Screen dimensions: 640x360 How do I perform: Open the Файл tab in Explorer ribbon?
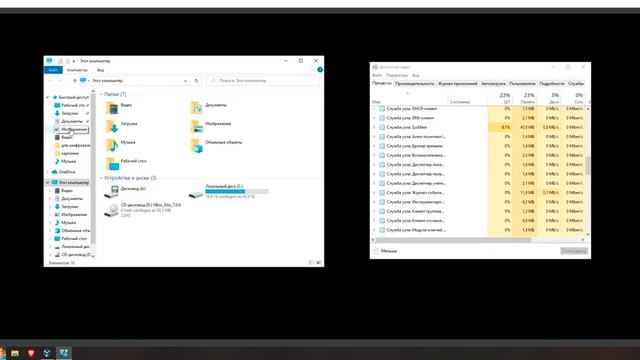click(x=53, y=70)
